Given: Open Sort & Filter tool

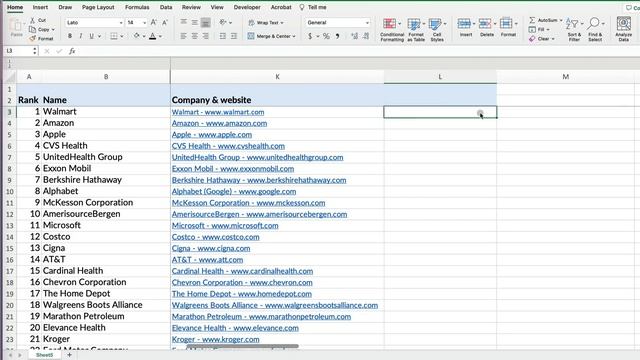Looking at the screenshot, I should (574, 29).
